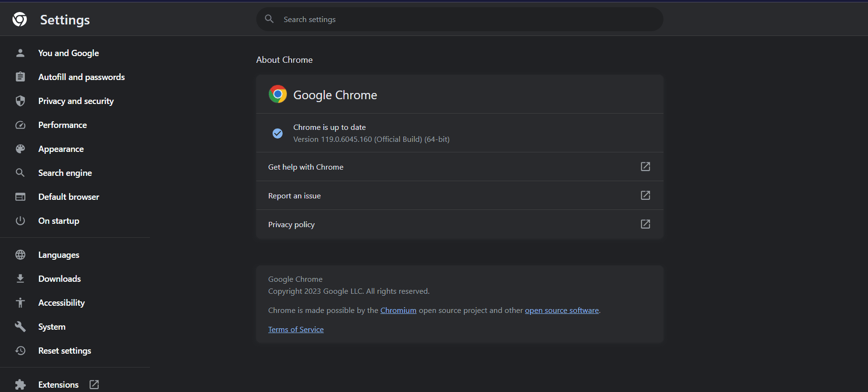
Task: Click the external-link icon beside Extensions
Action: coord(94,384)
